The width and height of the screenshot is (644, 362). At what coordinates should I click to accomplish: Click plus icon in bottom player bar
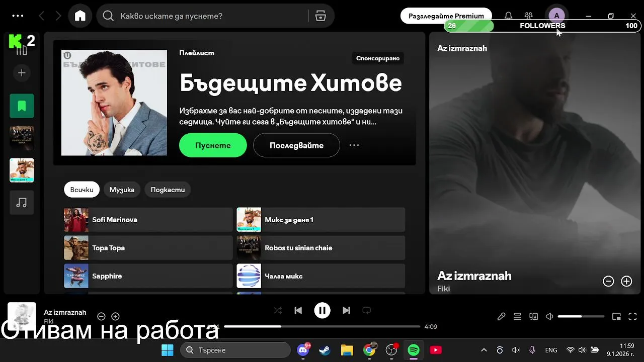point(115,316)
